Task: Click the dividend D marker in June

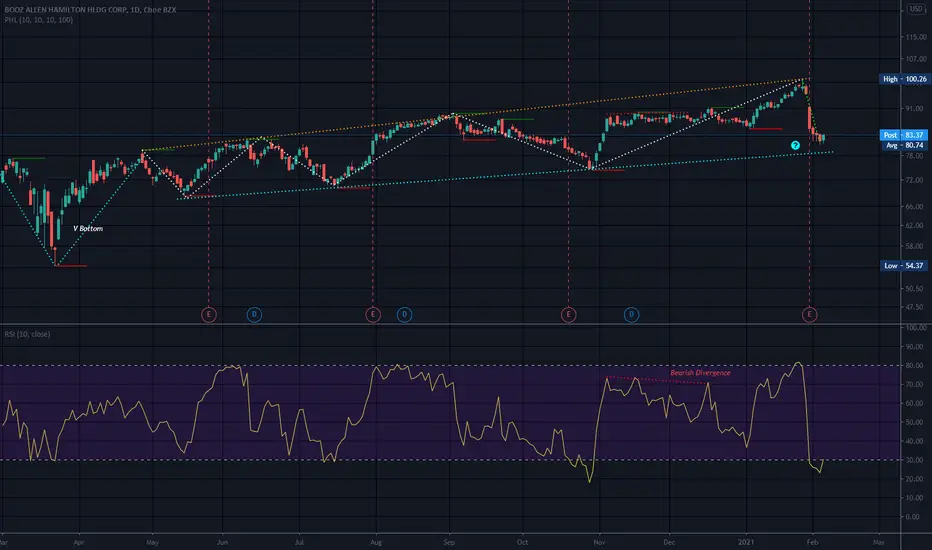Action: [x=254, y=315]
